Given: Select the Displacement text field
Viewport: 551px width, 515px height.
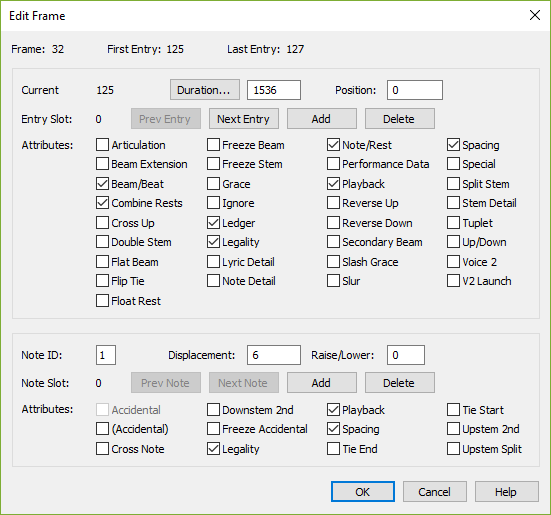Looking at the screenshot, I should pyautogui.click(x=274, y=355).
